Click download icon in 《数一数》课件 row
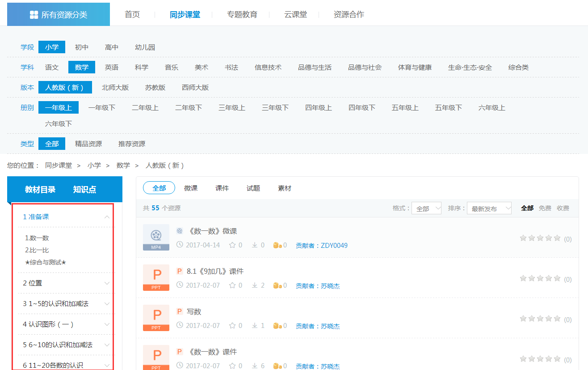This screenshot has width=588, height=370. (x=255, y=366)
